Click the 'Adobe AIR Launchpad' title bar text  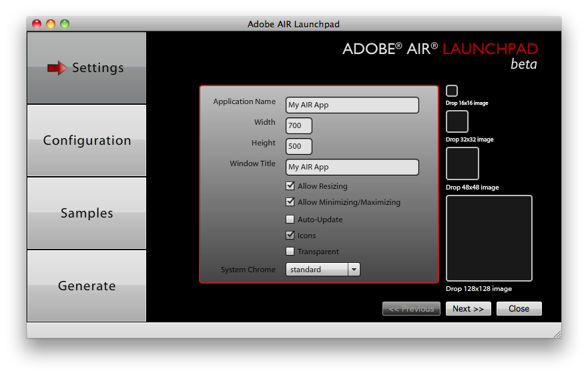pyautogui.click(x=294, y=25)
